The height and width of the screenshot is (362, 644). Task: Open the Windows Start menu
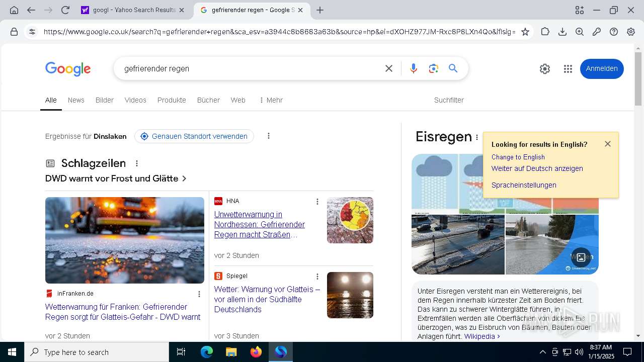pos(12,352)
